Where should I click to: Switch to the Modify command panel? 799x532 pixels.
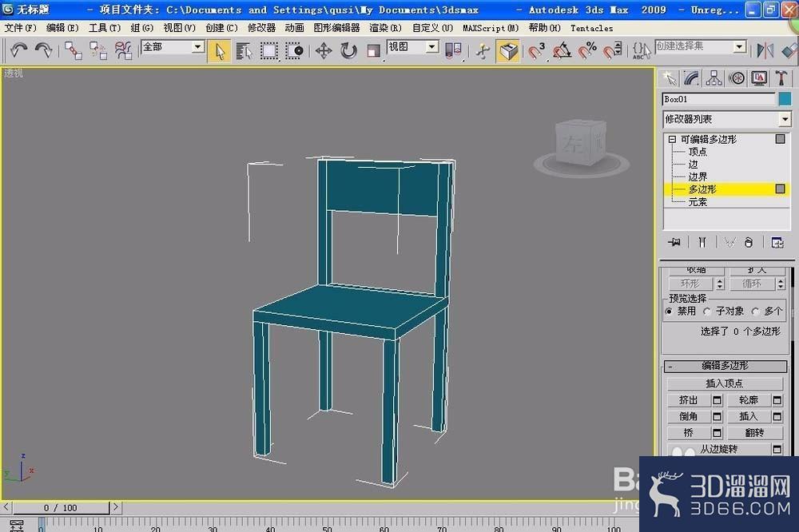691,78
